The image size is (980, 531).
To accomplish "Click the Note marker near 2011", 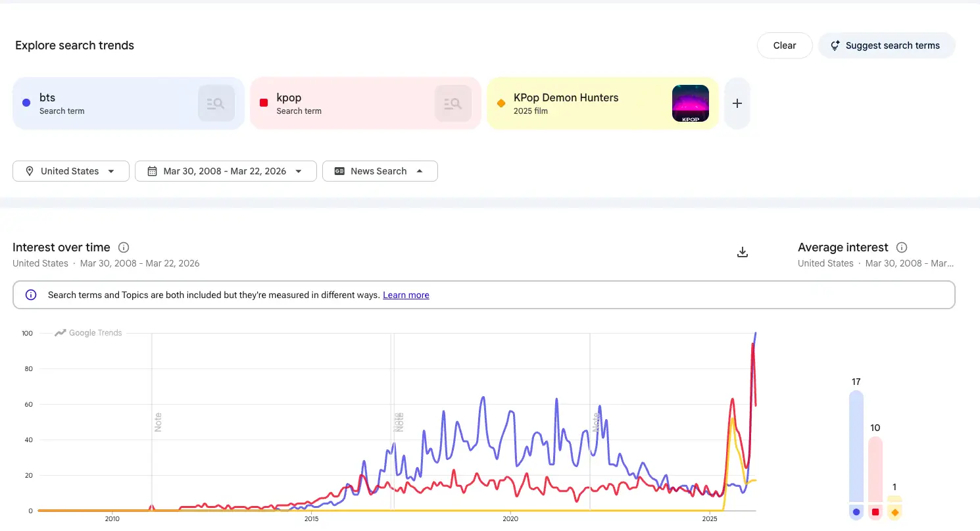I will click(158, 422).
